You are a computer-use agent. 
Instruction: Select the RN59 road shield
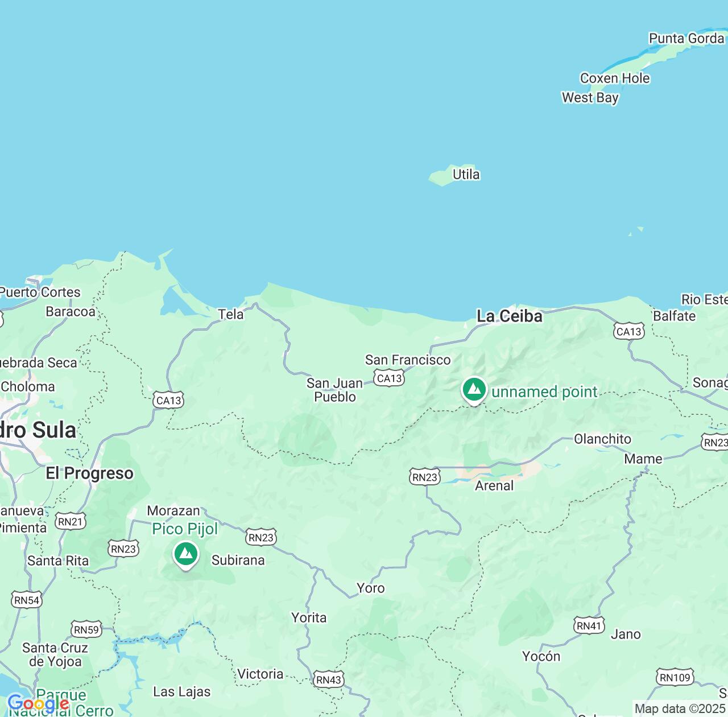tap(86, 629)
